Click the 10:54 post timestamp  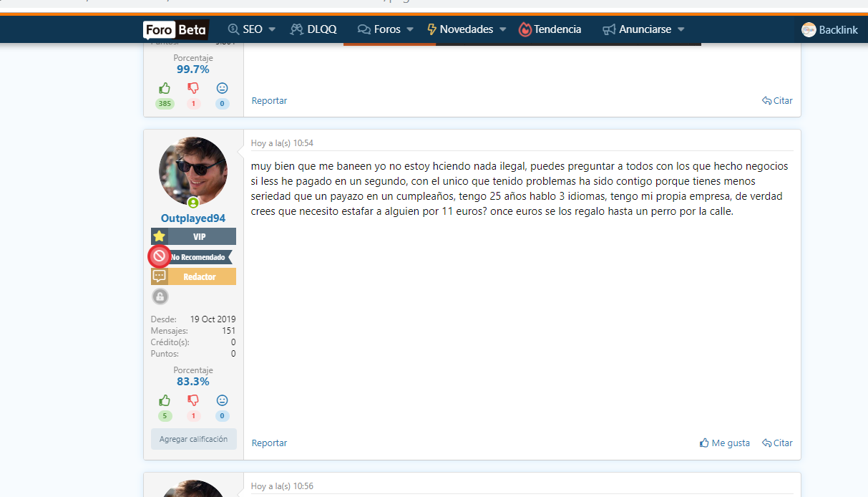pyautogui.click(x=282, y=143)
